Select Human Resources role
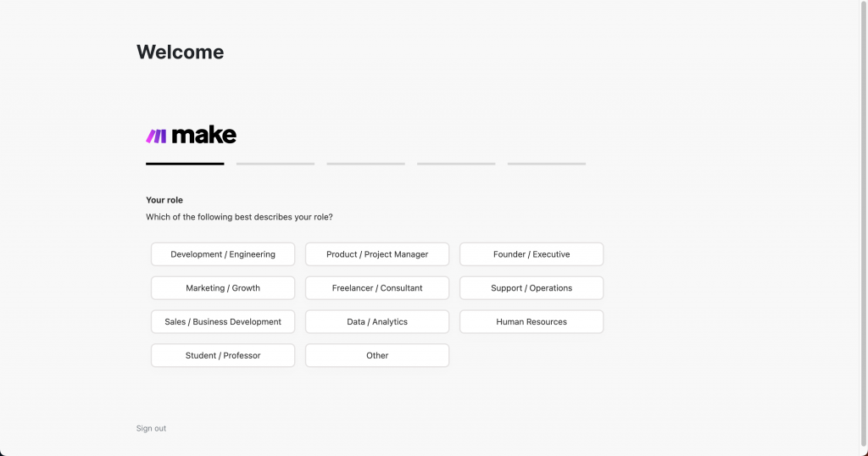The height and width of the screenshot is (456, 868). pyautogui.click(x=531, y=322)
